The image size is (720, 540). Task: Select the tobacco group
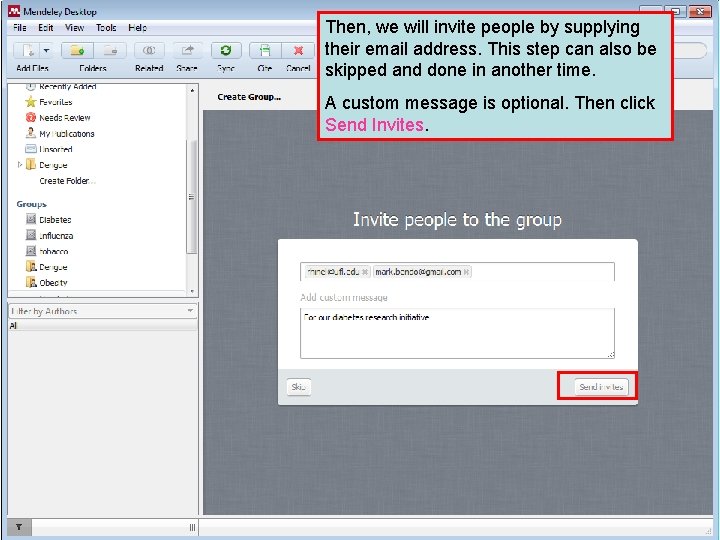tap(54, 251)
